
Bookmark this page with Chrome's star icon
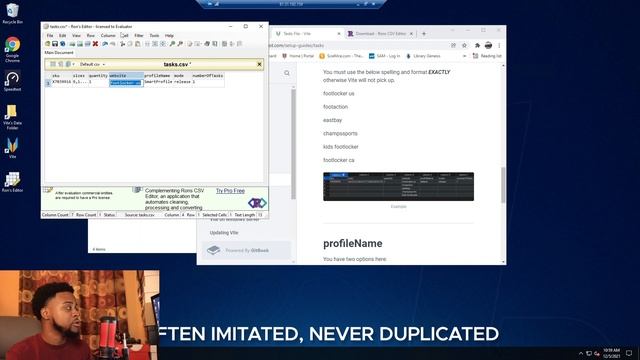[464, 45]
